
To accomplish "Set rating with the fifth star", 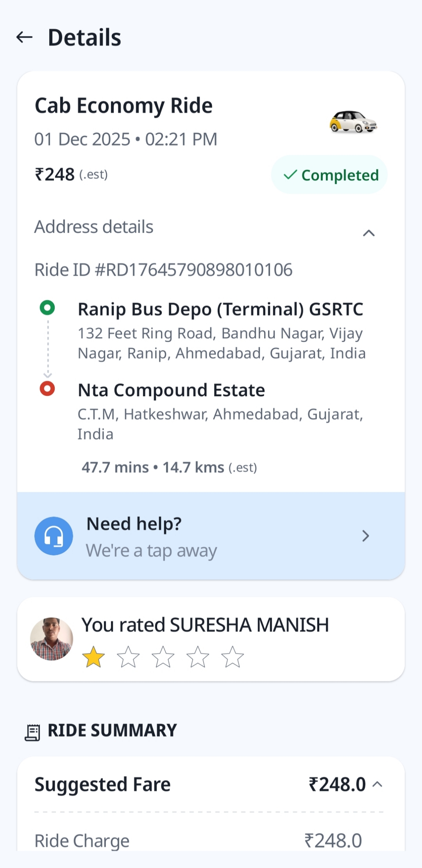I will (232, 657).
